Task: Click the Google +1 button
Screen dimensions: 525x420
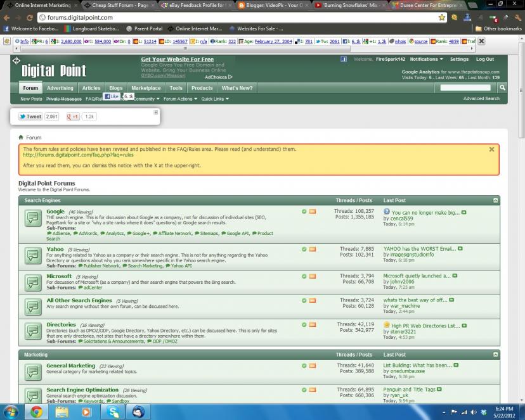Action: (73, 117)
